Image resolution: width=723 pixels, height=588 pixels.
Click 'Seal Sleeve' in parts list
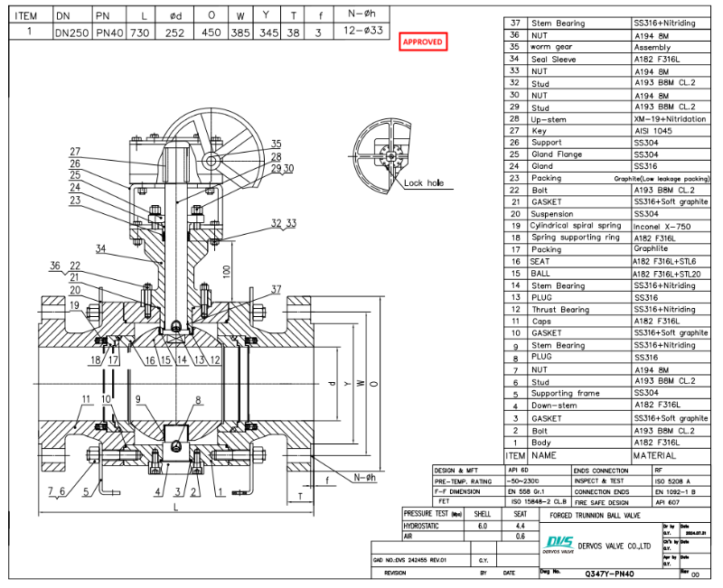(x=553, y=59)
